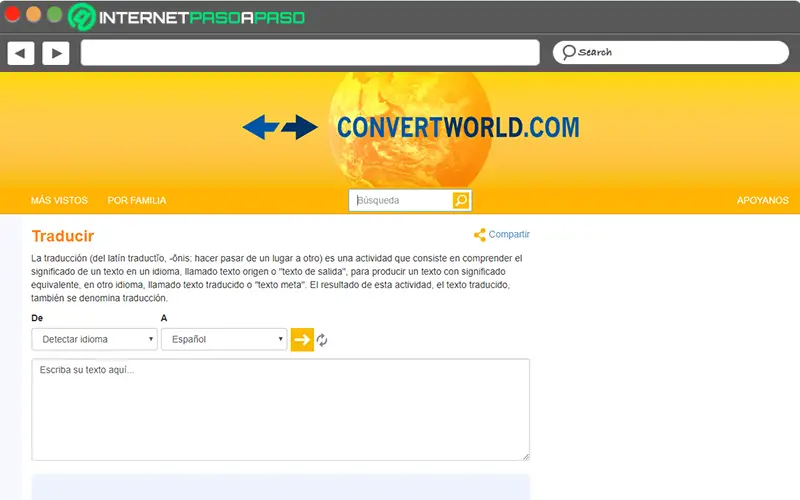The image size is (800, 500).
Task: Click the orange share icon
Action: click(480, 235)
